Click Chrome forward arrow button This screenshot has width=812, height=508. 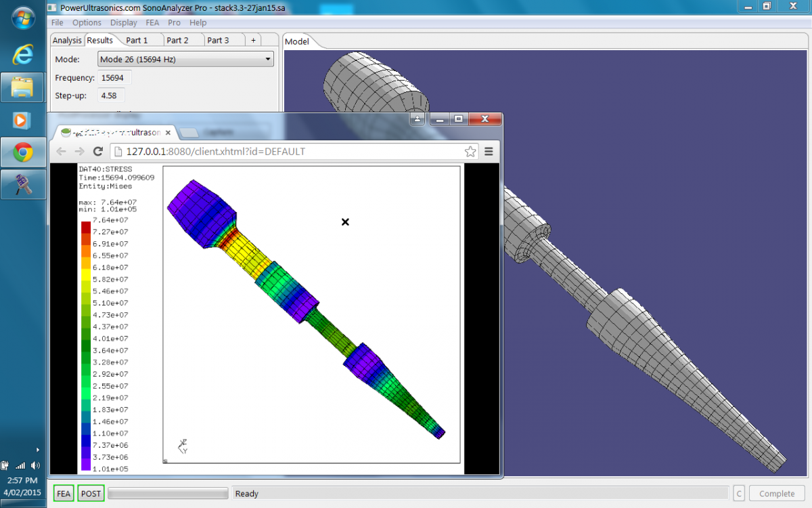(x=80, y=151)
